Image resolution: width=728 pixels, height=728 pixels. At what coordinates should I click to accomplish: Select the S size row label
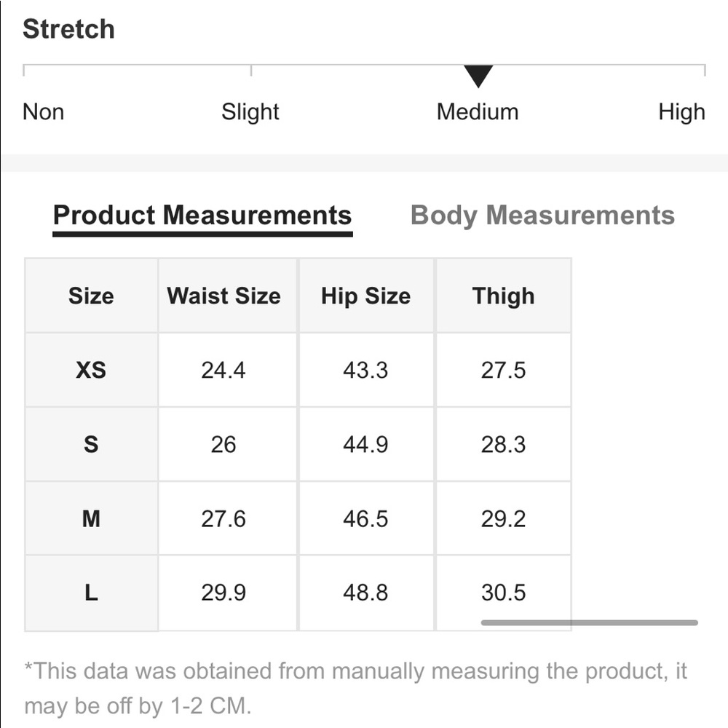tap(91, 445)
